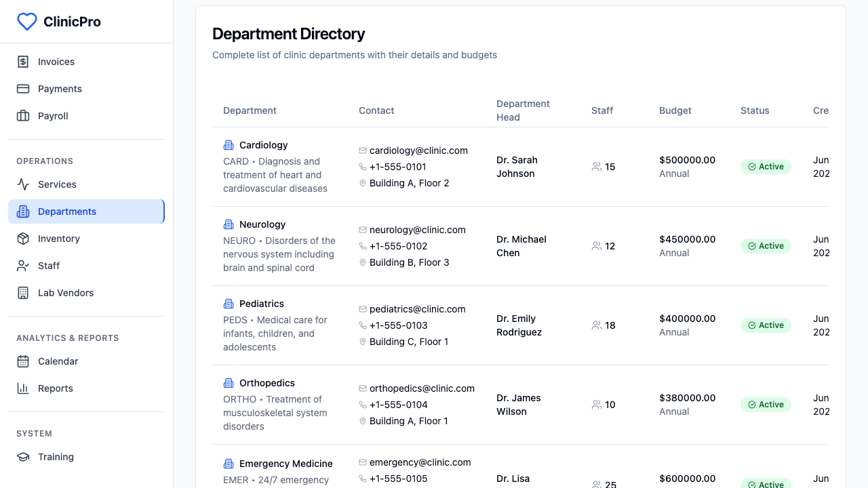This screenshot has width=868, height=488.
Task: Click Dr. James Wilson's name
Action: 519,405
